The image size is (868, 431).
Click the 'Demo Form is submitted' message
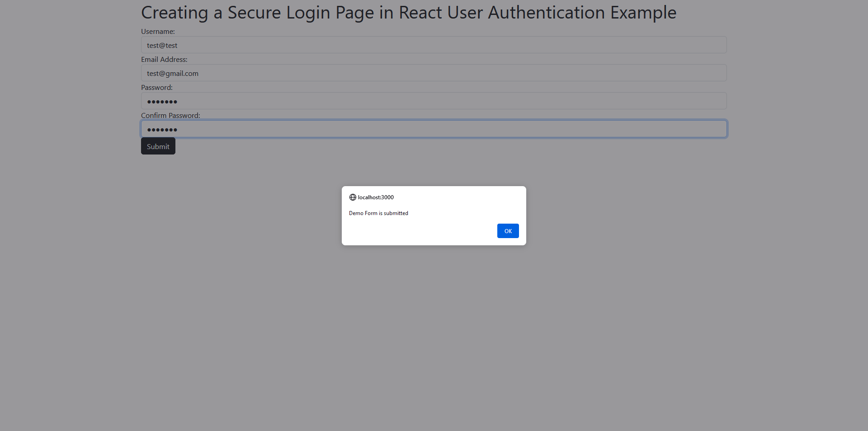pyautogui.click(x=378, y=213)
